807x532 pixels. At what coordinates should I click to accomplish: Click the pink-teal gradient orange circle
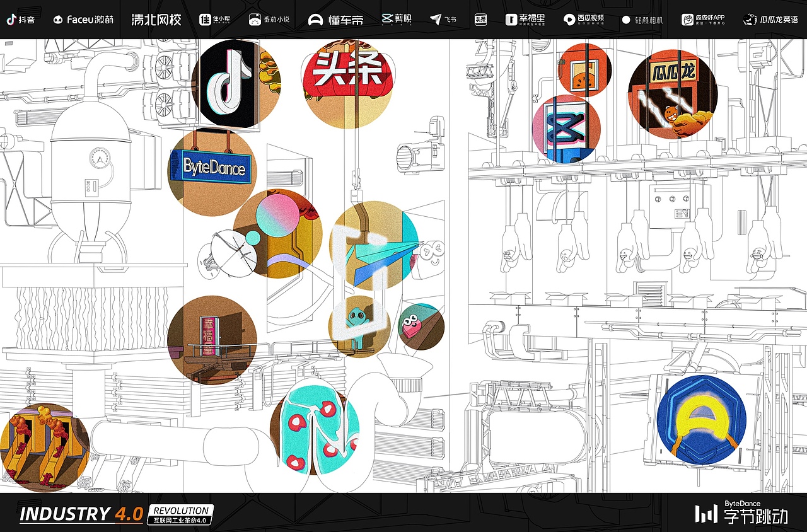coord(277,233)
